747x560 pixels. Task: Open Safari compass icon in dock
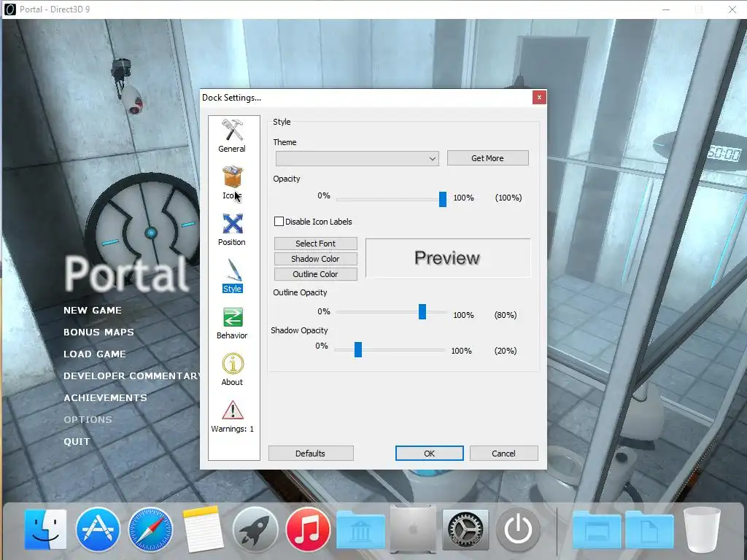[x=150, y=529]
